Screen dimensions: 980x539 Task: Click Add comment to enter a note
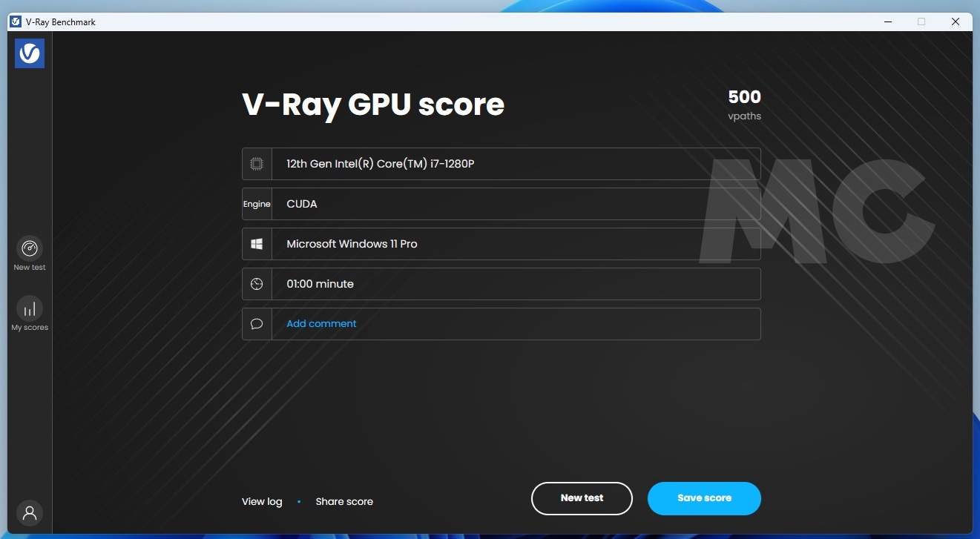pyautogui.click(x=320, y=323)
